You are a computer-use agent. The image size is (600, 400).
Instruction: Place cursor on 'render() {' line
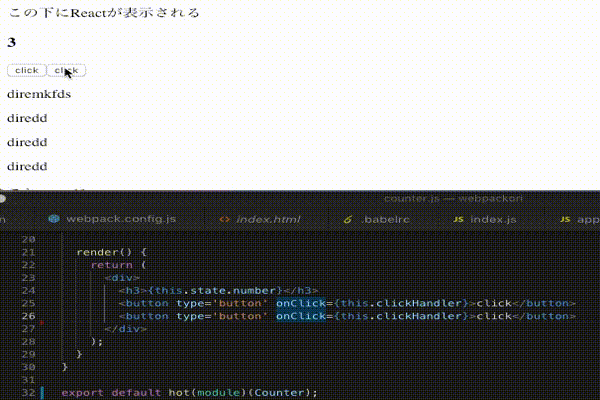click(x=111, y=252)
